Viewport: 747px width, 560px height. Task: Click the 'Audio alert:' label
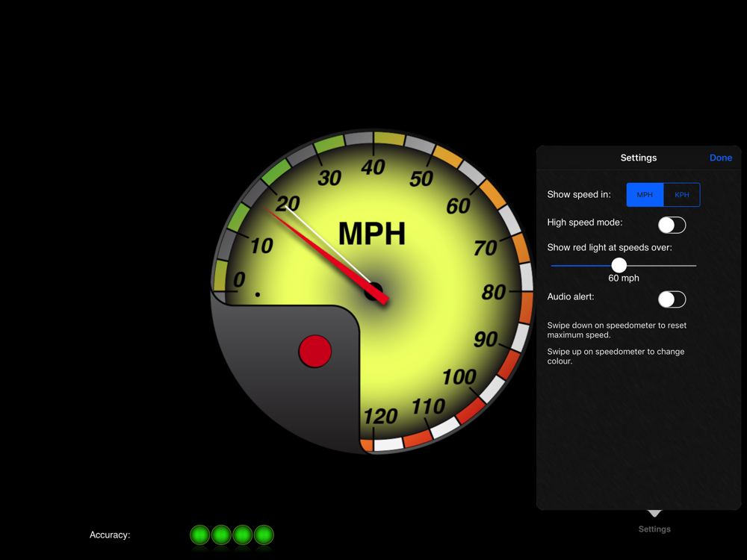570,296
